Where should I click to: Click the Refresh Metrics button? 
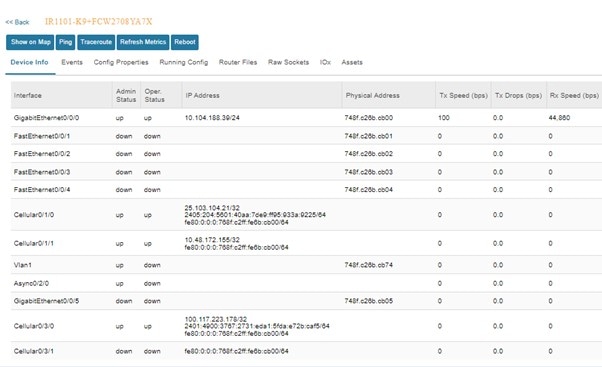[143, 42]
